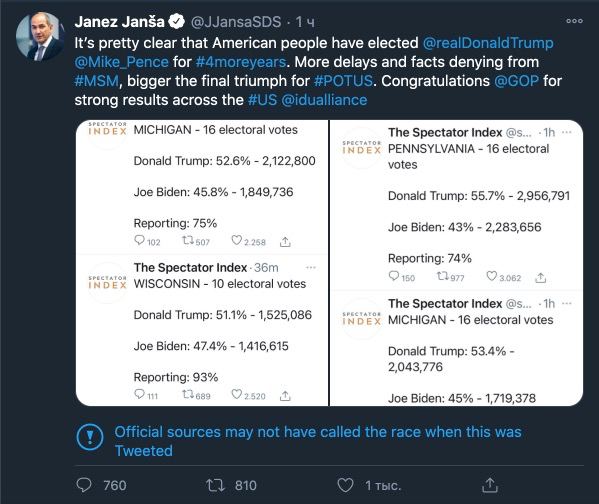This screenshot has height=504, width=599.
Task: Like the tweet via the heart icon
Action: click(x=345, y=485)
